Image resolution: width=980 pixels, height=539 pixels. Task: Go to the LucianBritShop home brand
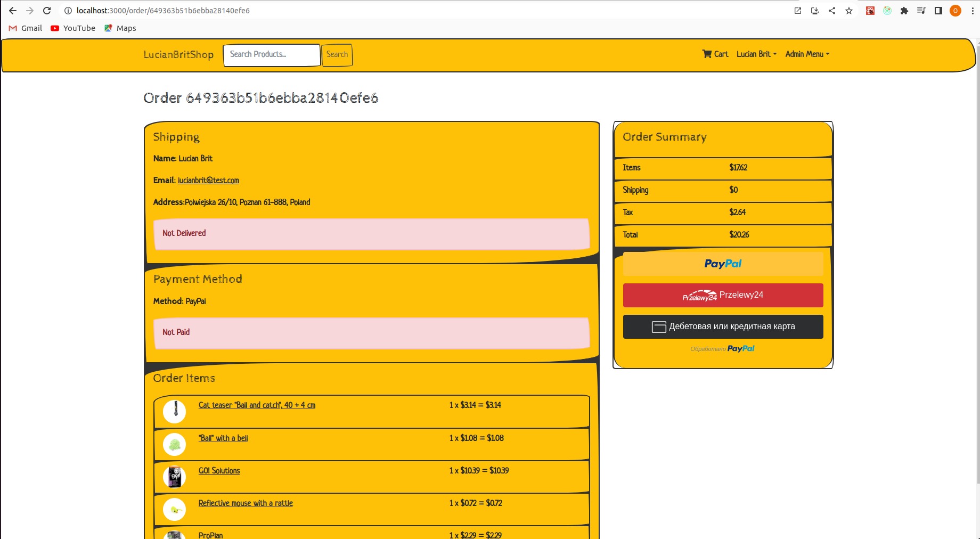coord(178,54)
